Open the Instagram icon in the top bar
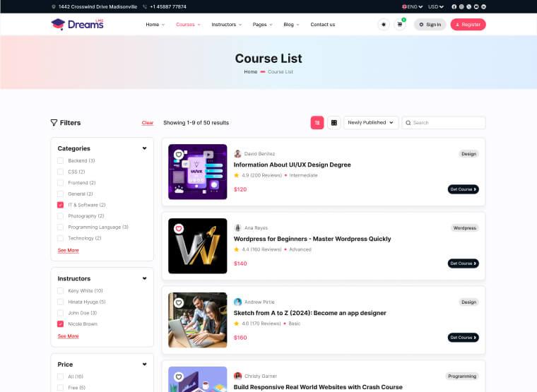 [x=461, y=6]
